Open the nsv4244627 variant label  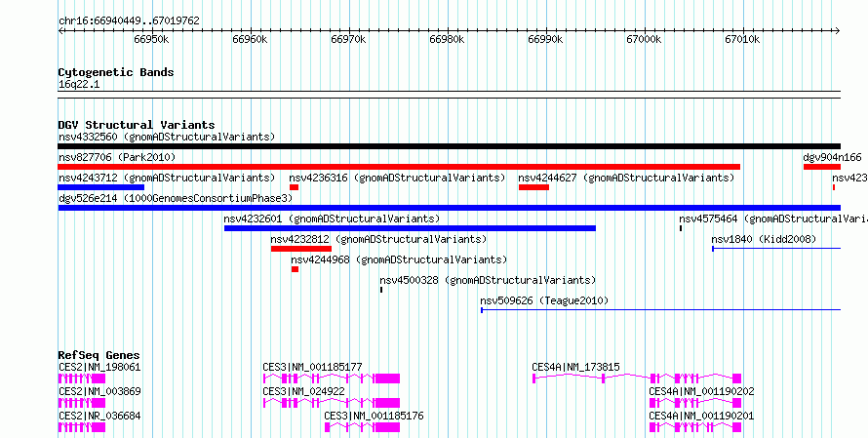click(x=626, y=178)
